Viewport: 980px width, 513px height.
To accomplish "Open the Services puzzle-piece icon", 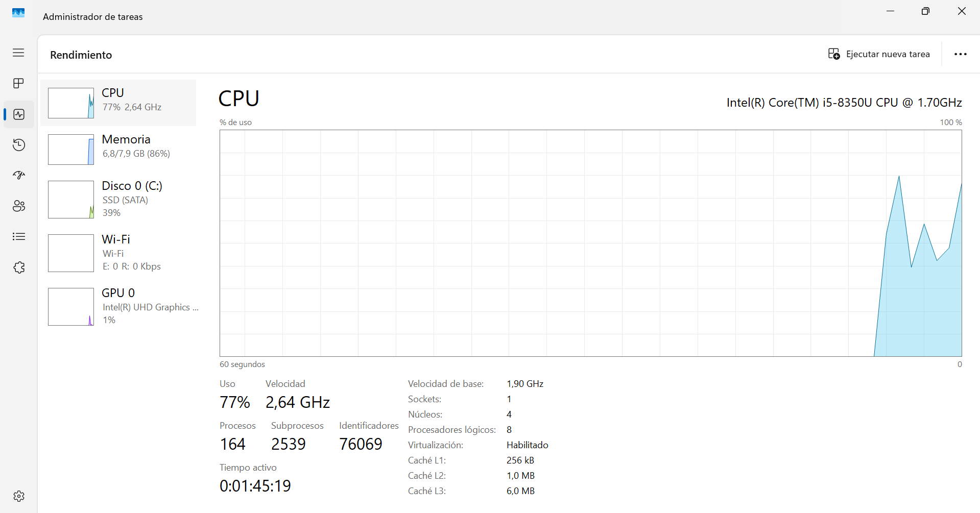I will point(19,267).
